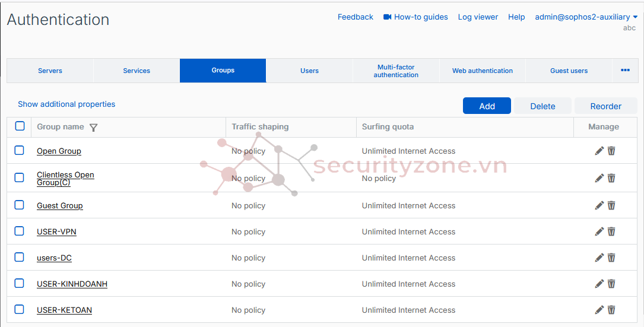Delete the Guest Group via trash icon
Image resolution: width=644 pixels, height=327 pixels.
tap(611, 205)
